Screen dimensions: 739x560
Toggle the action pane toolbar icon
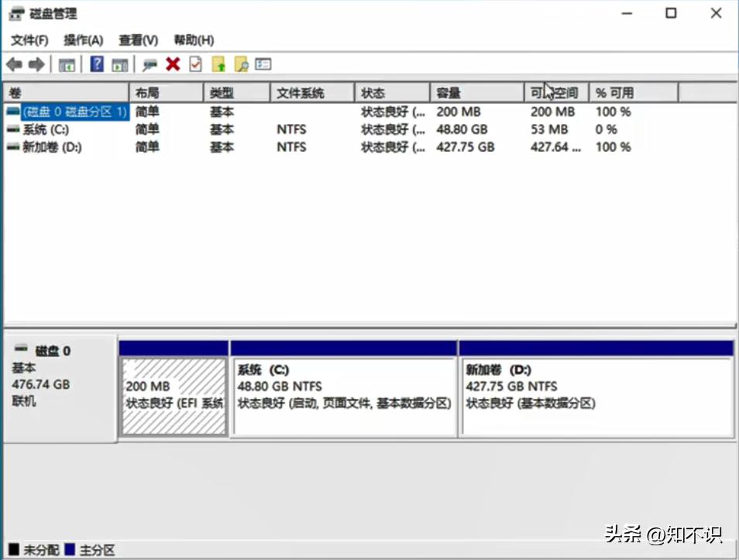(119, 64)
